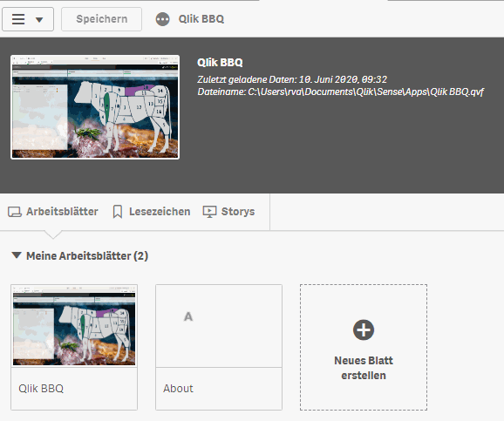Switch to the Storys tab
Screen dimensions: 504x421
tap(228, 212)
